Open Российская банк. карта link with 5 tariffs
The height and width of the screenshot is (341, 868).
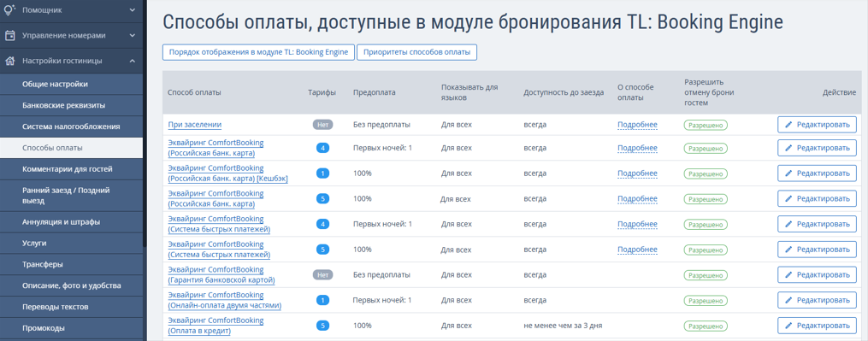[x=216, y=199]
